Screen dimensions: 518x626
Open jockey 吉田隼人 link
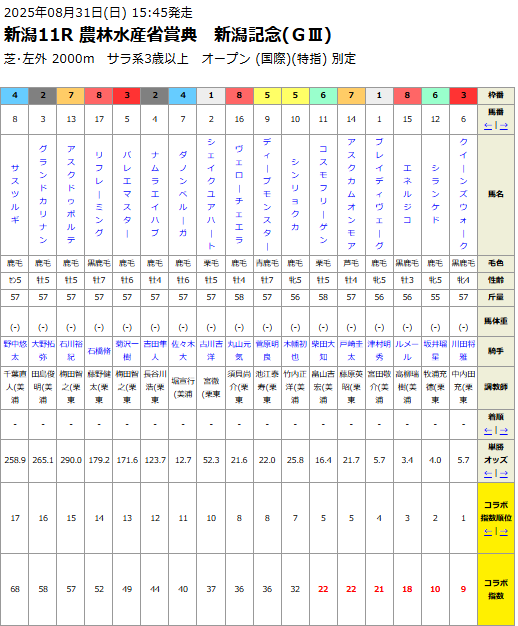point(155,350)
